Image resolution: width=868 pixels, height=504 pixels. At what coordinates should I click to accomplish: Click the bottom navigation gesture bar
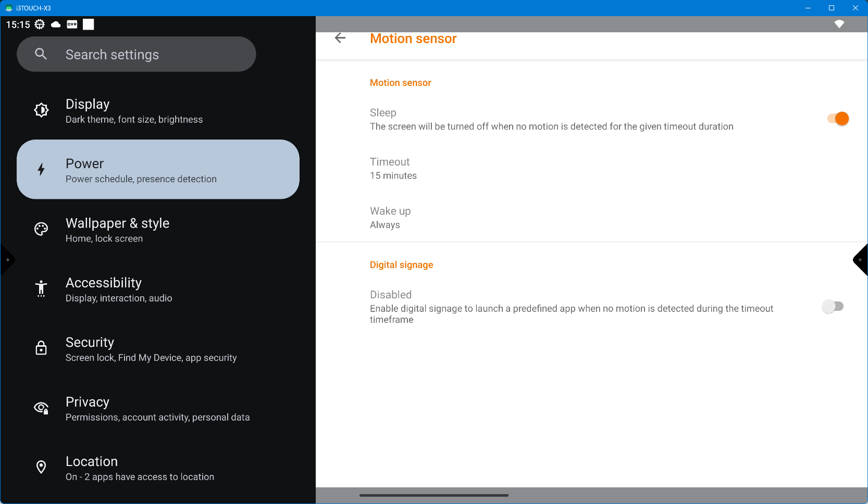433,495
